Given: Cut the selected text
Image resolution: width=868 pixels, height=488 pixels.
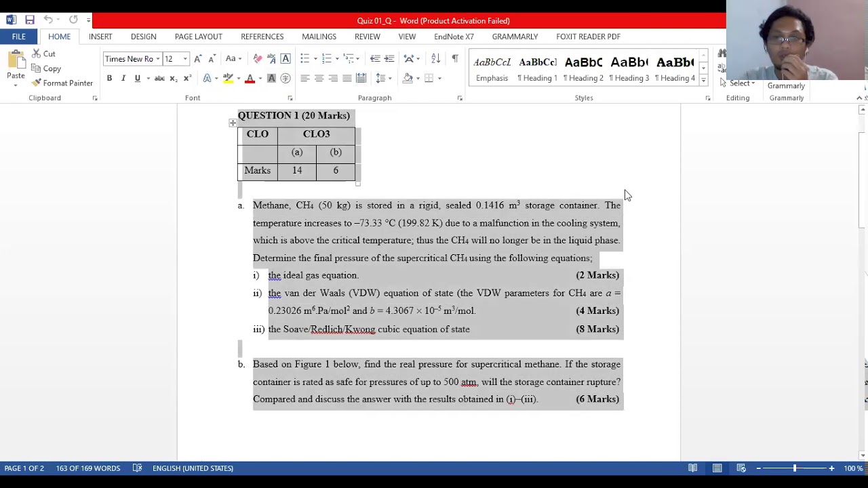Looking at the screenshot, I should [43, 54].
